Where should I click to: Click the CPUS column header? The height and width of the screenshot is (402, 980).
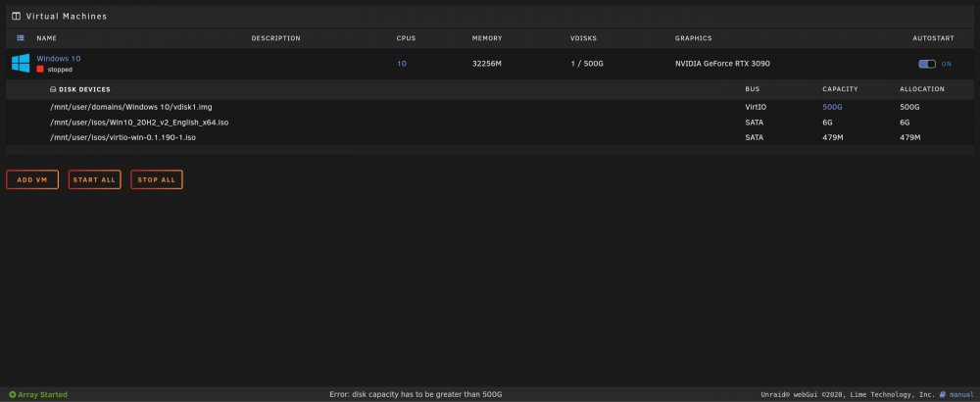pyautogui.click(x=406, y=38)
